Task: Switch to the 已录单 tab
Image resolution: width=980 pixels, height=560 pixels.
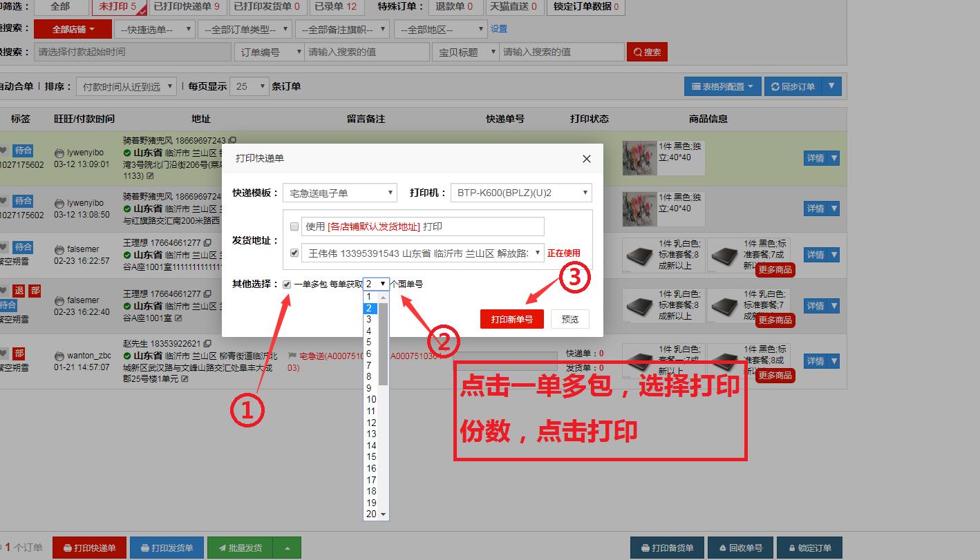Action: (336, 8)
